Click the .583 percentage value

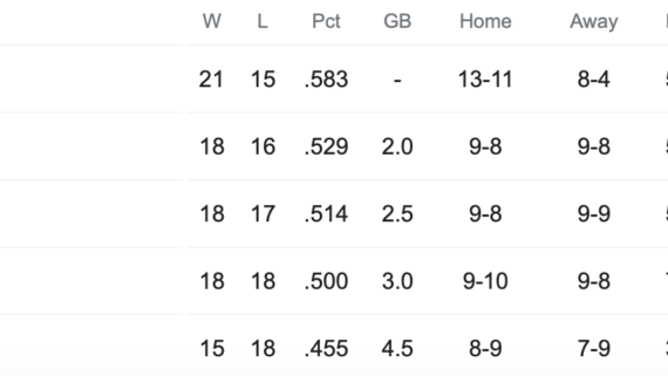326,79
